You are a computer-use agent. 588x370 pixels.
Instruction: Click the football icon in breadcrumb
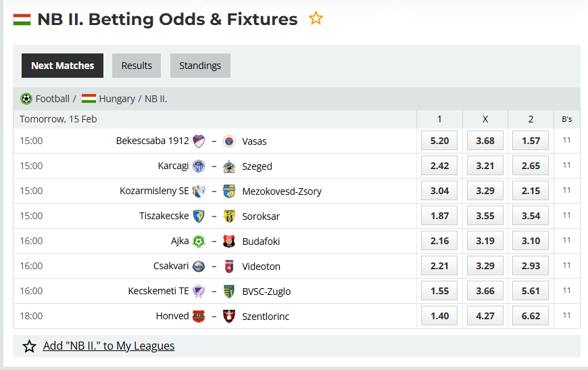26,99
